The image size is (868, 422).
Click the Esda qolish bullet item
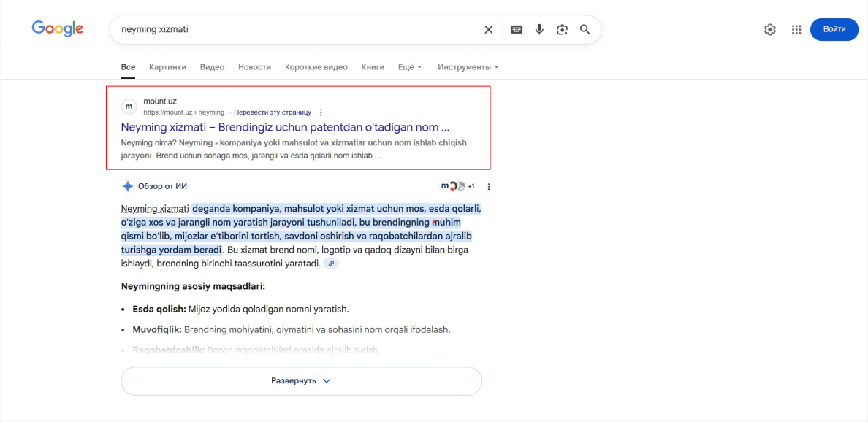[241, 309]
